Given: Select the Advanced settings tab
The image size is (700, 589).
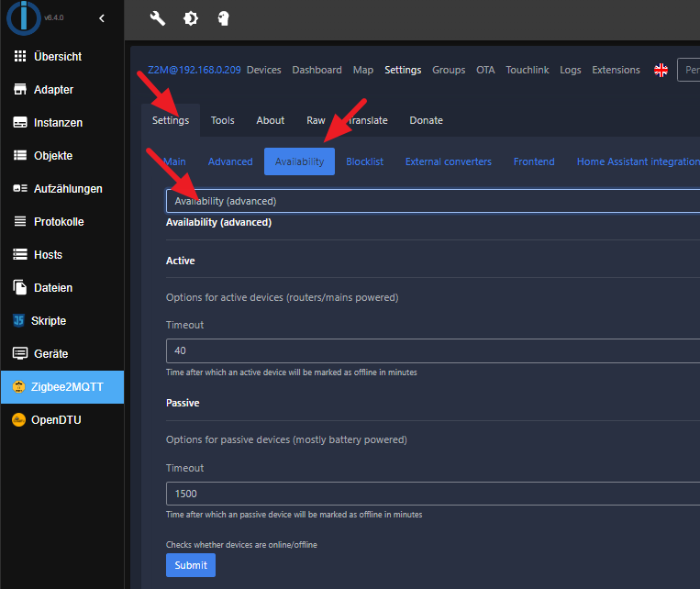Looking at the screenshot, I should 230,161.
